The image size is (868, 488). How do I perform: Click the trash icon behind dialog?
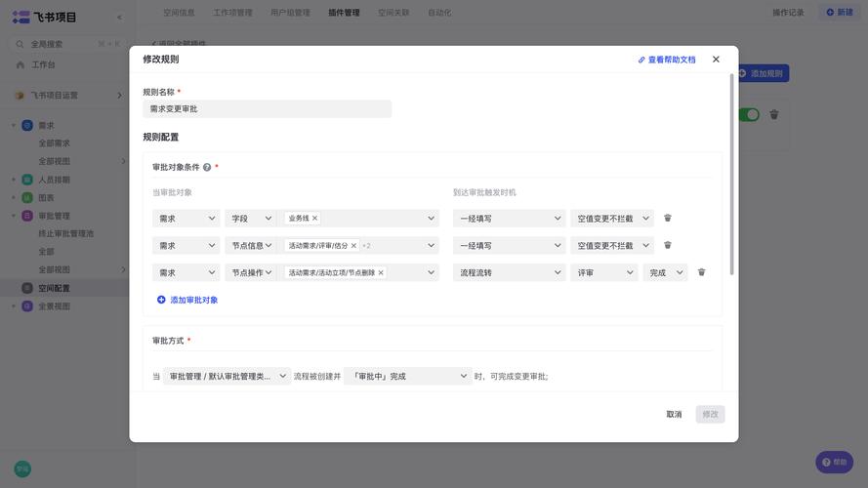pos(774,114)
